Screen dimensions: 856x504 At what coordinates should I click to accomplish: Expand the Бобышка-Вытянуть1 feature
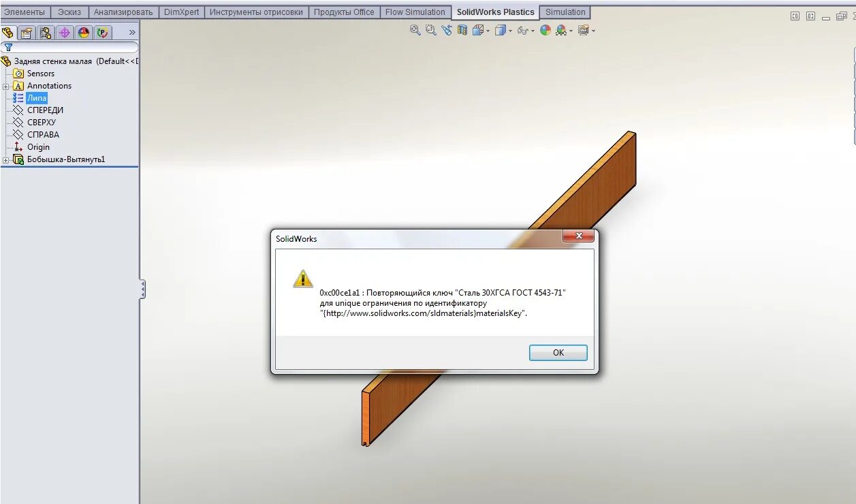(5, 160)
